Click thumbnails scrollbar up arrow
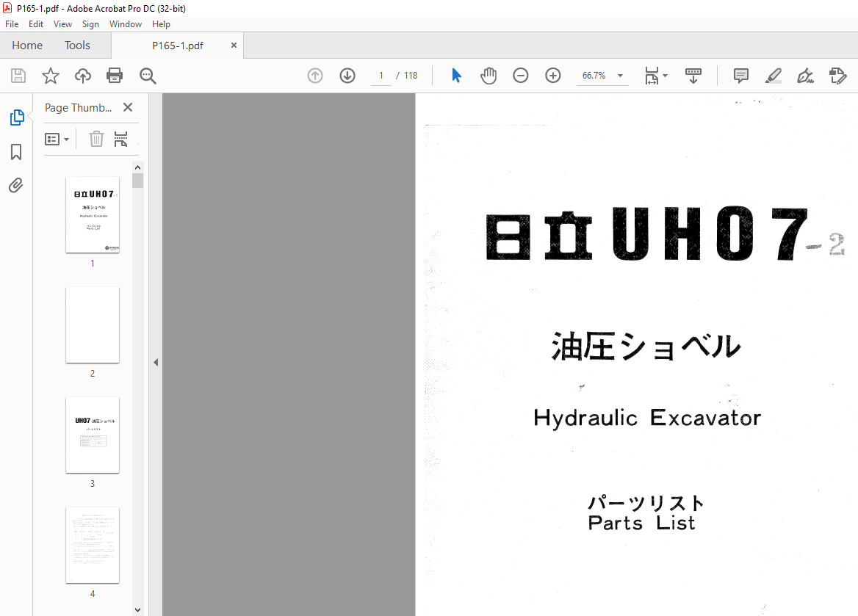 tap(138, 167)
